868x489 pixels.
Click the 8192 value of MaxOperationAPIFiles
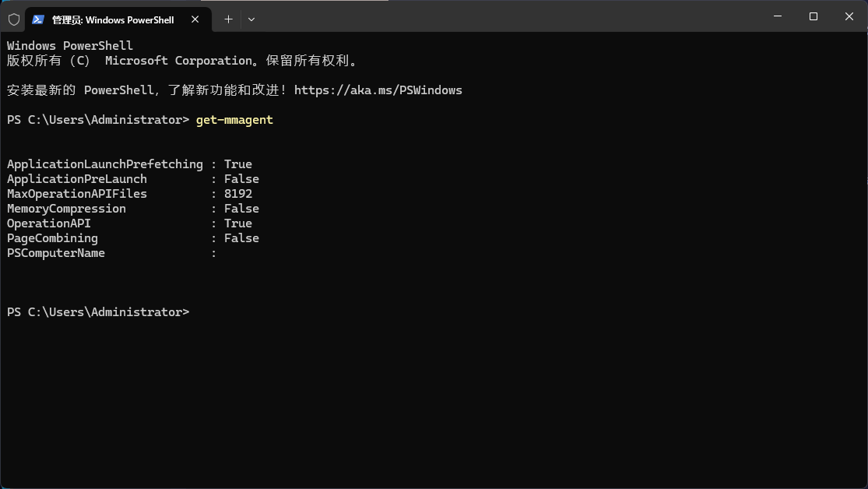[238, 193]
